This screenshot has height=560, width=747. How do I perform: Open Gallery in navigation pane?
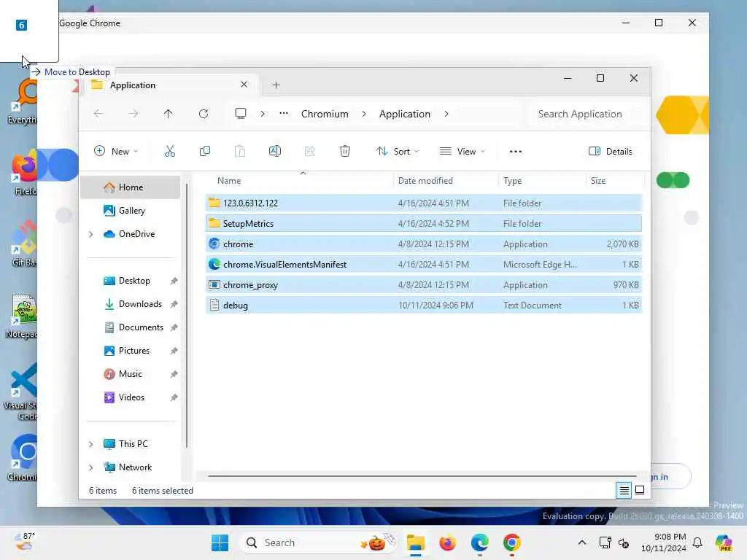(x=131, y=211)
